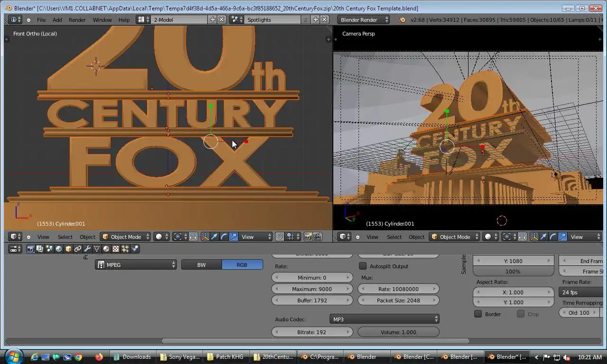Open the Texture properties tab (checkerboard icon)
Screen dimensions: 607x364
(116, 249)
